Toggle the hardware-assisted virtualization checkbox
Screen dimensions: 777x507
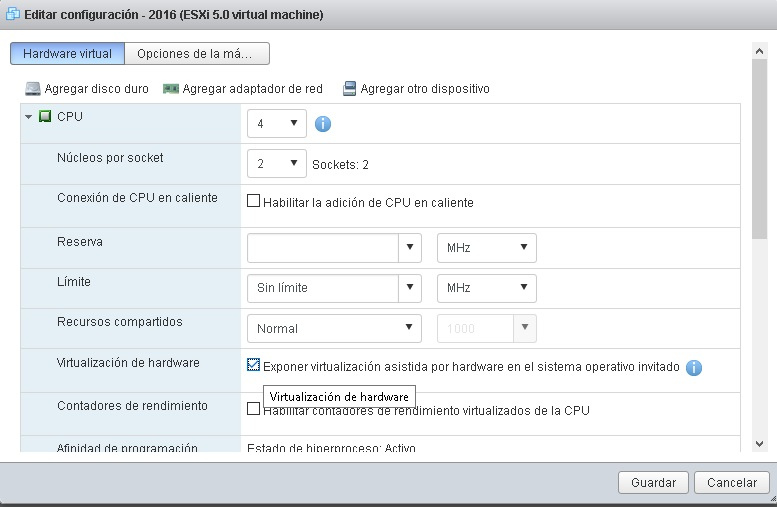tap(253, 366)
